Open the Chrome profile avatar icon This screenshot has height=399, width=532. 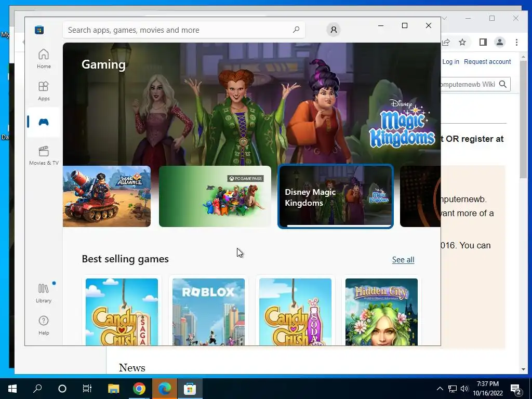(x=499, y=42)
